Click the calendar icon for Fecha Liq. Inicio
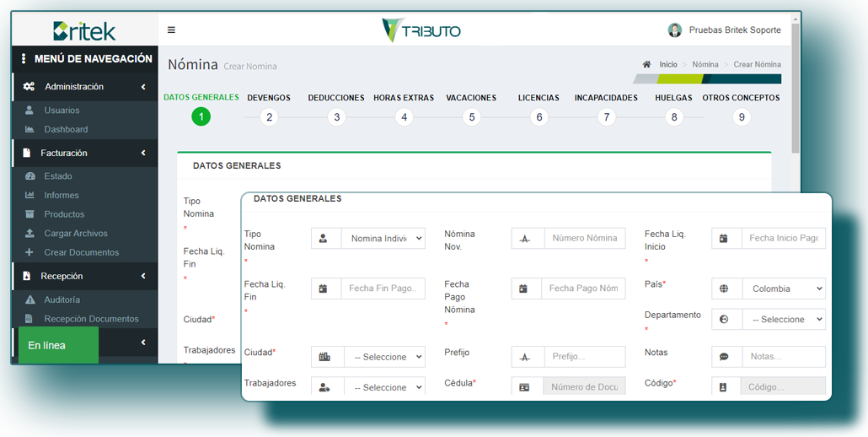 click(724, 239)
